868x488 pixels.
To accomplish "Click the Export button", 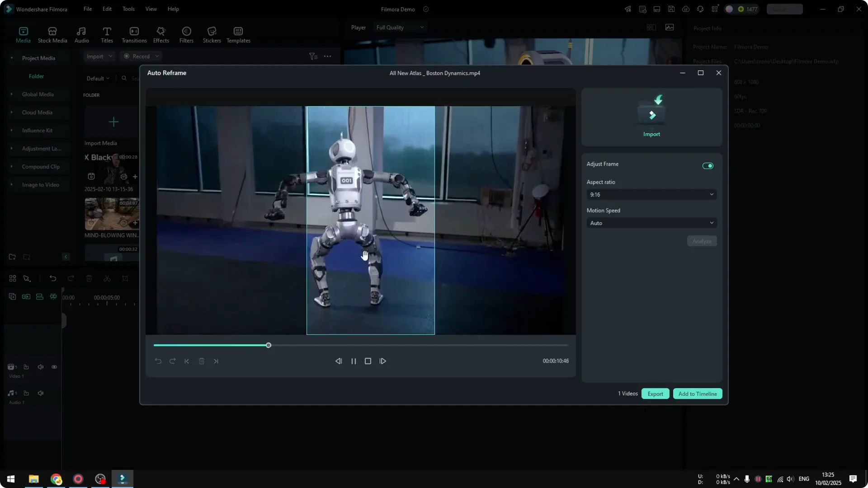I will click(655, 394).
